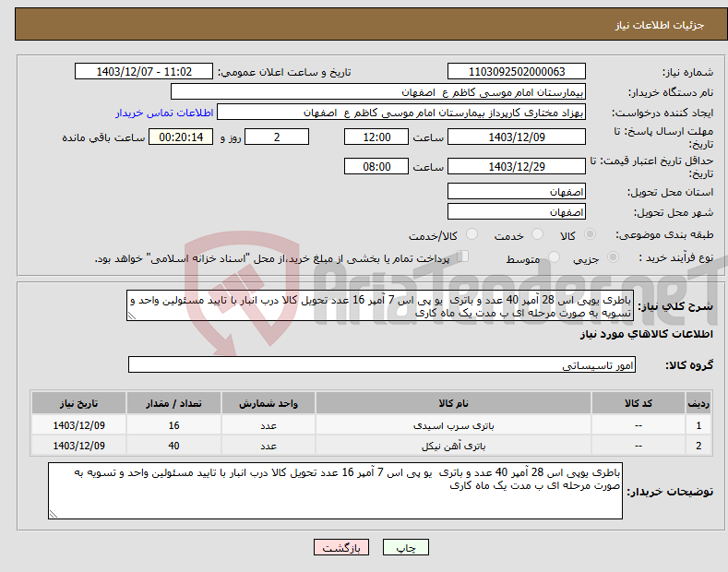Click the شماره نیاز field 1103092502000063
This screenshot has width=728, height=572.
point(517,72)
